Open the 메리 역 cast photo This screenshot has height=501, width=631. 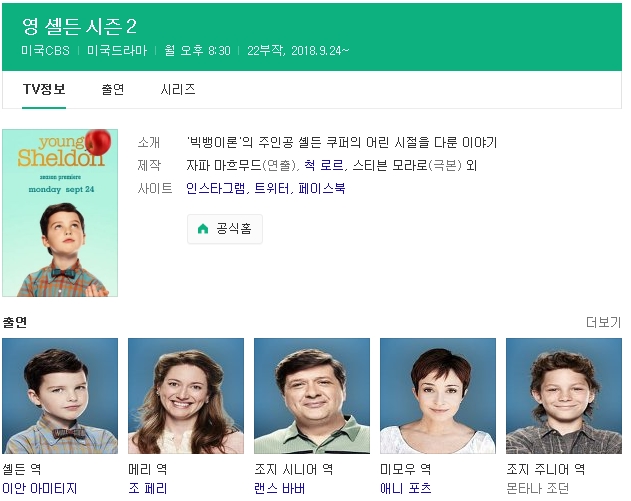pos(186,396)
